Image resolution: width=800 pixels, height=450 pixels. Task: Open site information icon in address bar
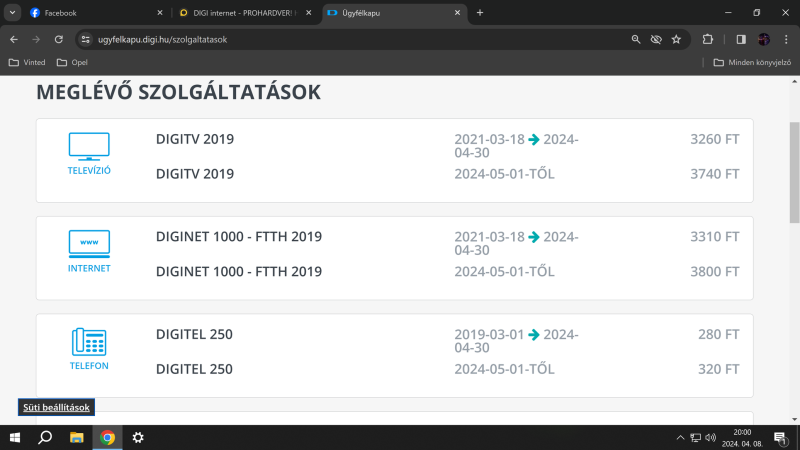point(85,39)
